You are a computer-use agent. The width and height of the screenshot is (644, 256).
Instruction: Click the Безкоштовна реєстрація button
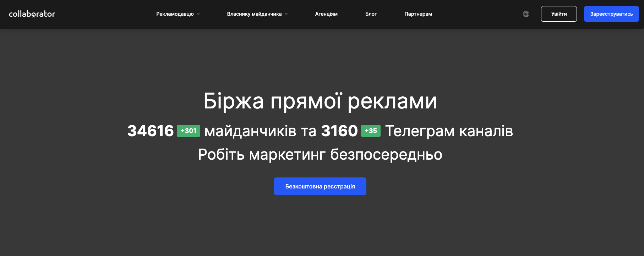[320, 186]
